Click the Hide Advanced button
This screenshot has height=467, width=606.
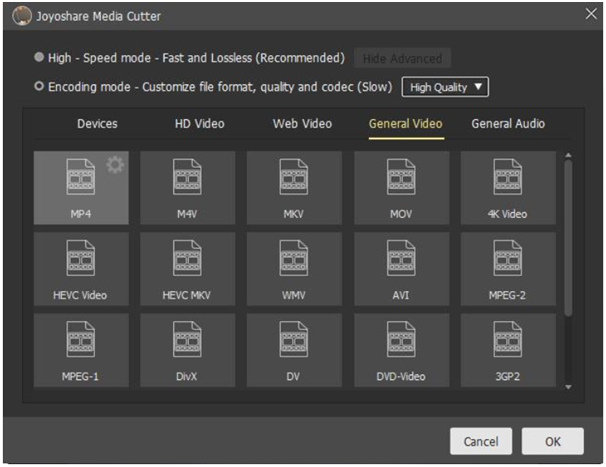[x=401, y=58]
